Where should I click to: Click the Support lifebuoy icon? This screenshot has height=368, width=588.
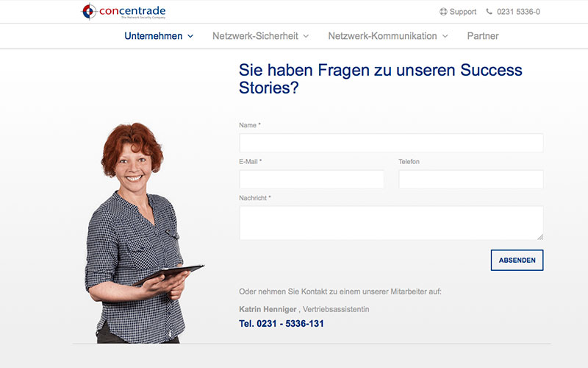click(x=443, y=12)
